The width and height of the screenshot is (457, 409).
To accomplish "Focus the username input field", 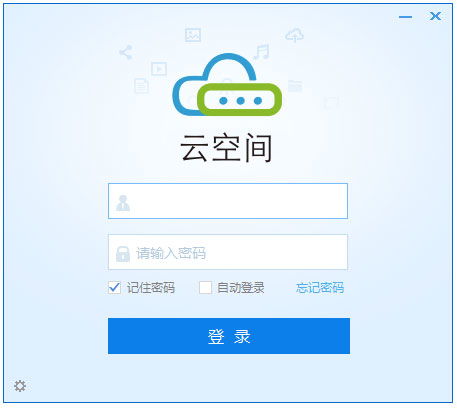I will 228,201.
